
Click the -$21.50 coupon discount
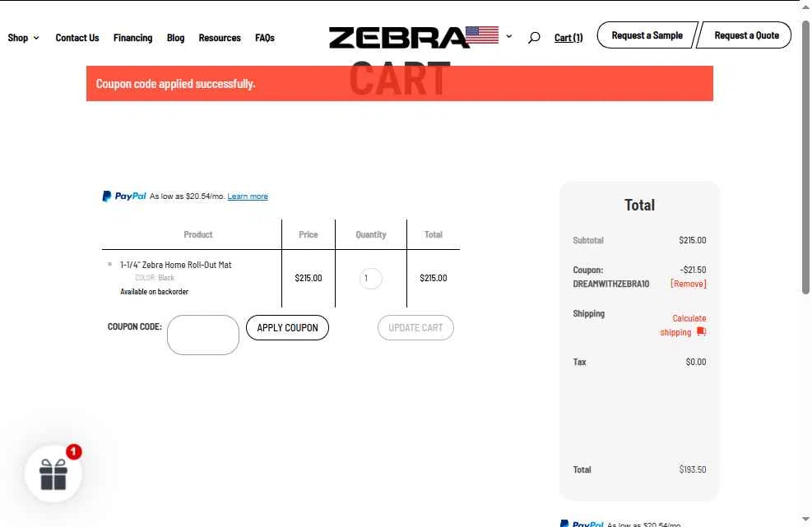pos(693,270)
